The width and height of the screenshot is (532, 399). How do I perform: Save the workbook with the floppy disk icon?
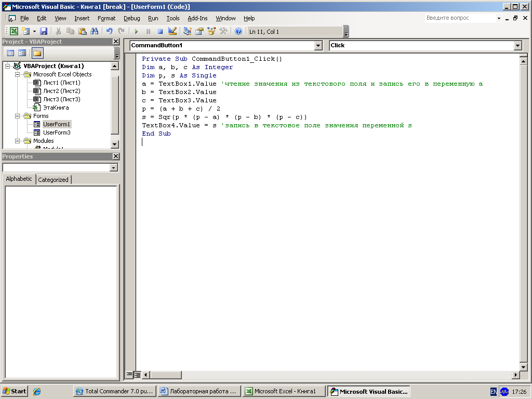click(44, 32)
